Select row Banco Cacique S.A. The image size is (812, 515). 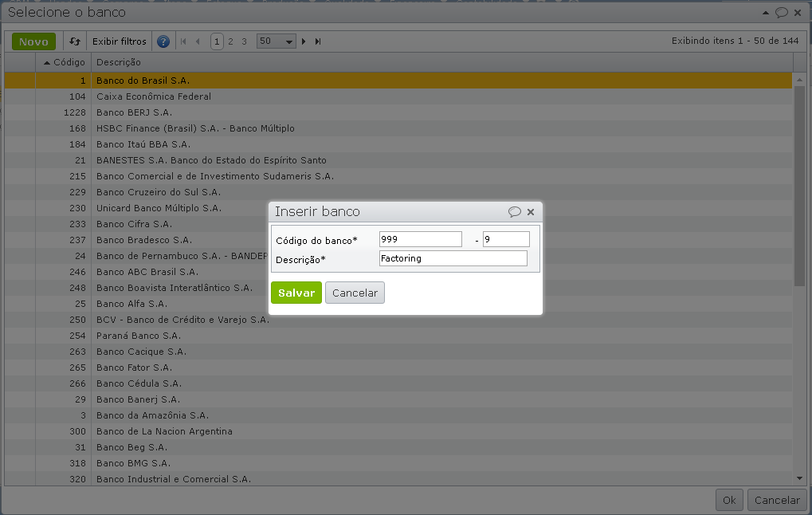(x=398, y=352)
